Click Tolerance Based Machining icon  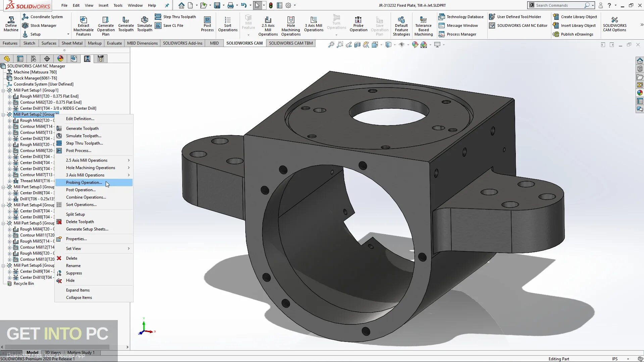point(424,25)
